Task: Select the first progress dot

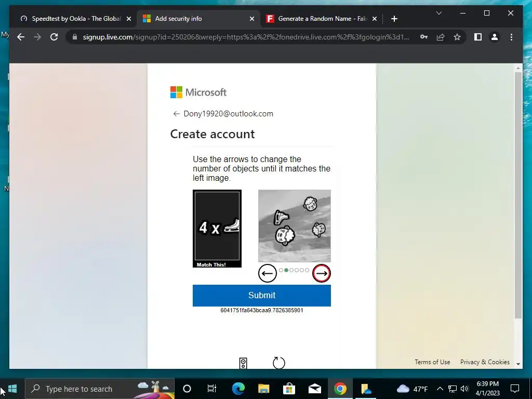Action: (x=281, y=270)
